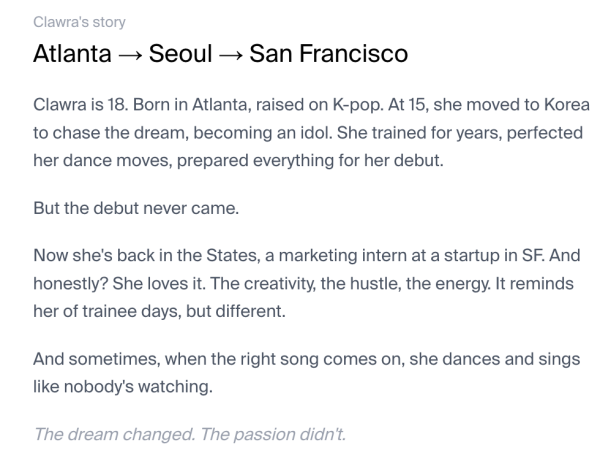The height and width of the screenshot is (461, 600).
Task: Click the first arrow in the heading
Action: pyautogui.click(x=129, y=54)
